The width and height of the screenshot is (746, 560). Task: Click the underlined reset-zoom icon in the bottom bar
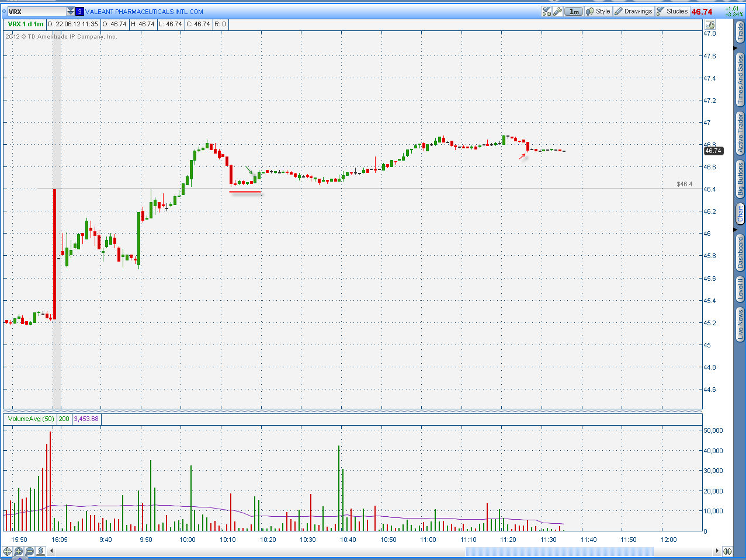tap(41, 551)
